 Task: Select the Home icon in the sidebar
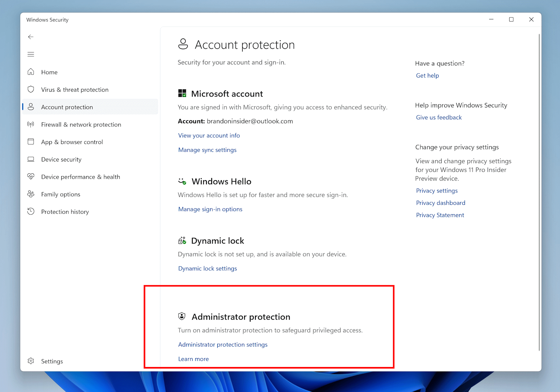[x=31, y=72]
